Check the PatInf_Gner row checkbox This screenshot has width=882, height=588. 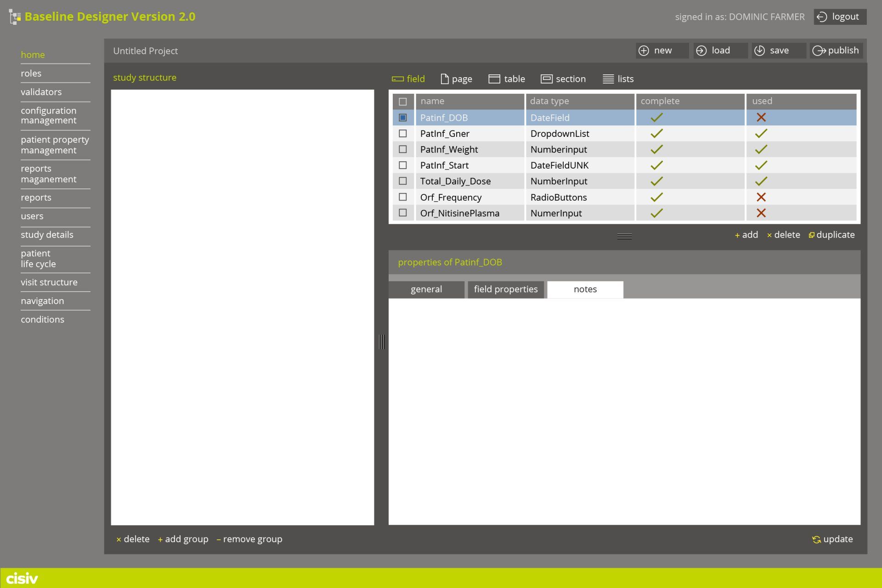coord(403,134)
